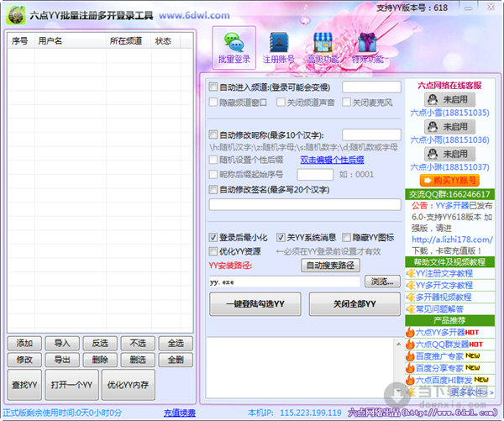Click 一键登陆勾选YY button
504x421 pixels.
tap(255, 304)
